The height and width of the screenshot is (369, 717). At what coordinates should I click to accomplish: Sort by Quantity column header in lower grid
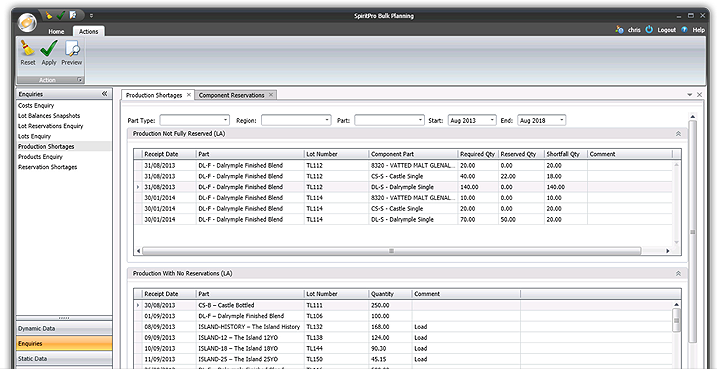[x=391, y=294]
